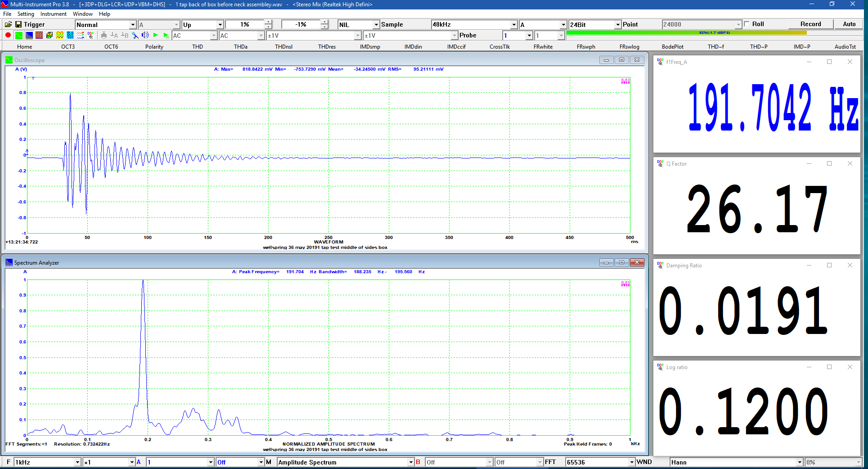Open the Hann window function dropdown
Screen dimensions: 868x469
pos(799,462)
